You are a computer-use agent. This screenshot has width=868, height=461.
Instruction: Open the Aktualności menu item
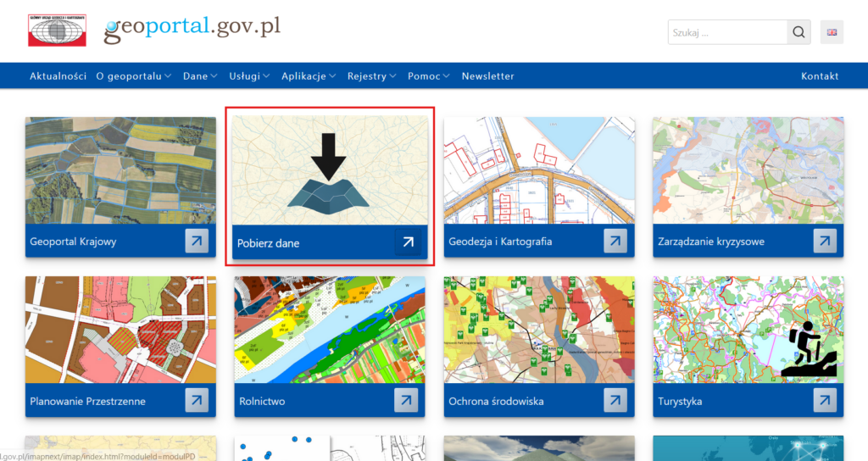pos(58,76)
